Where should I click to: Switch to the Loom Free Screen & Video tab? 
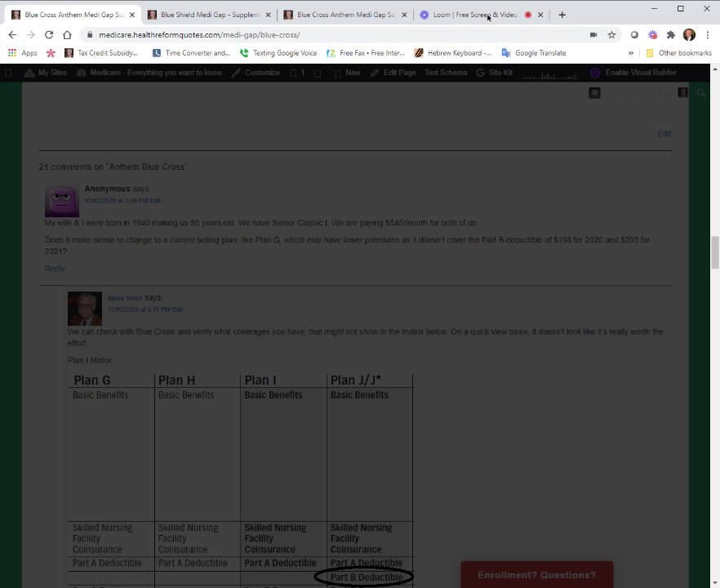475,15
